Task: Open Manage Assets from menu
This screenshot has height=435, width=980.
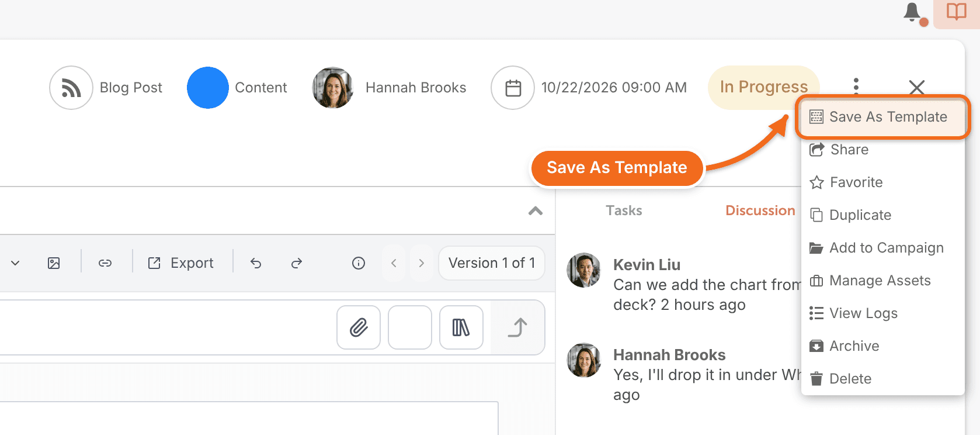Action: [x=883, y=281]
